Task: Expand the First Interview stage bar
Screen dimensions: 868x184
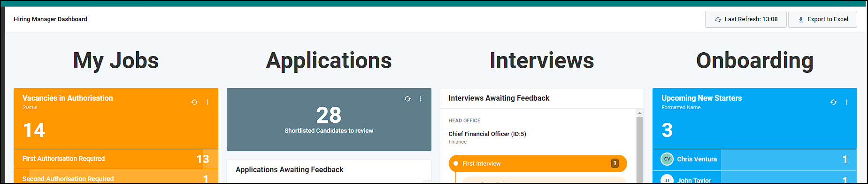Action: pos(538,164)
